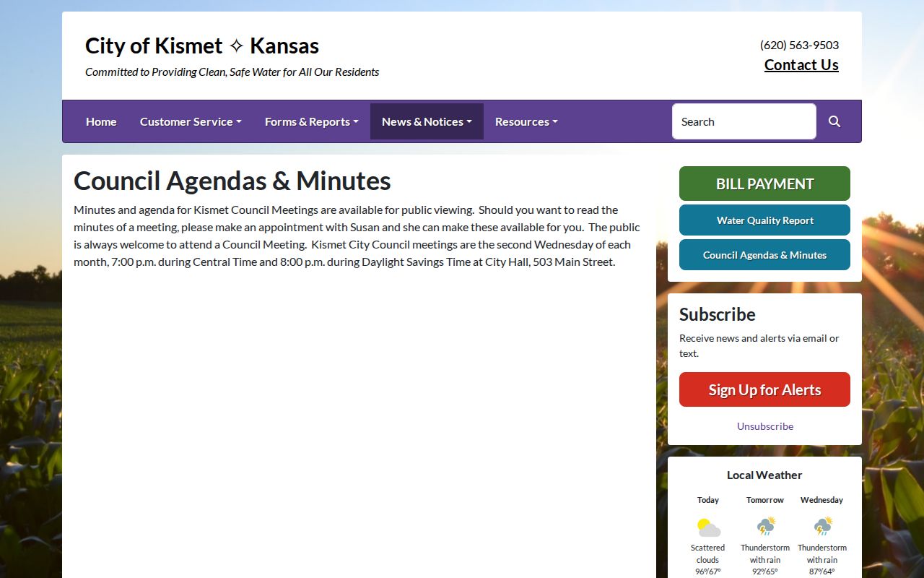This screenshot has width=924, height=578.
Task: Click the 'Scattered clouds' forecast text
Action: [708, 553]
